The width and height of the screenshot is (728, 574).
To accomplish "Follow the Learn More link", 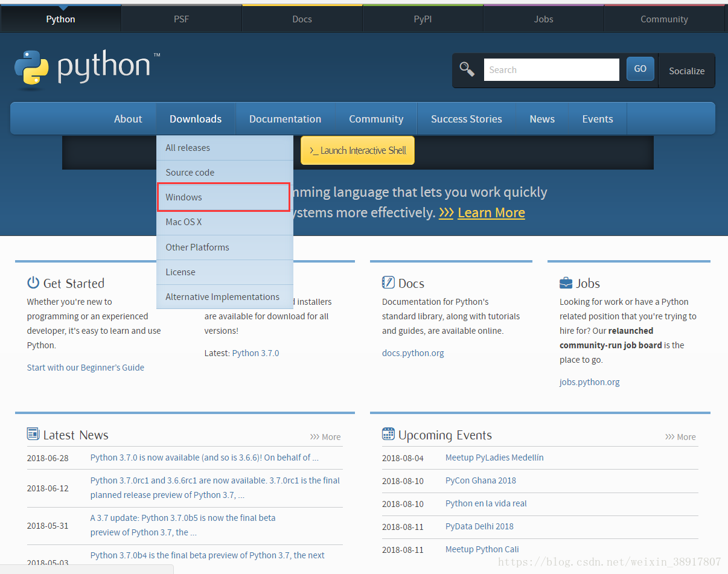I will (x=491, y=212).
